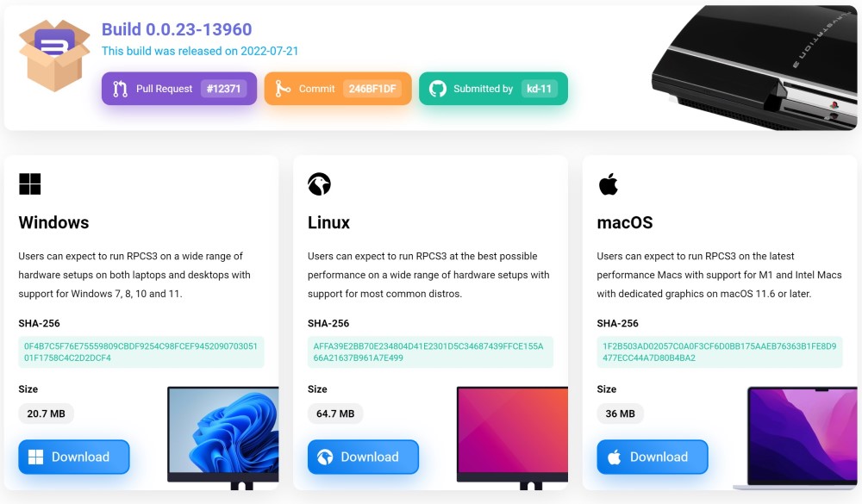Click the Apple logo above the macOS heading
Viewport: 862px width, 504px height.
(609, 184)
